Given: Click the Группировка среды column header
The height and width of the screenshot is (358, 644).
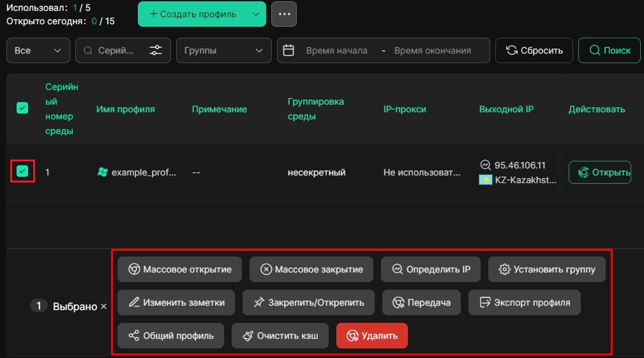Looking at the screenshot, I should click(316, 108).
